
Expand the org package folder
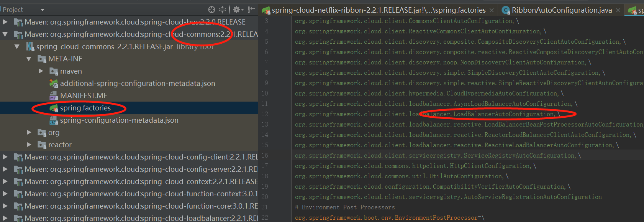[x=29, y=132]
